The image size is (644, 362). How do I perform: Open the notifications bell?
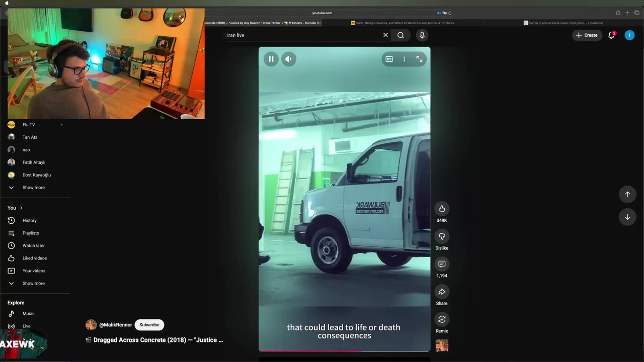point(611,35)
